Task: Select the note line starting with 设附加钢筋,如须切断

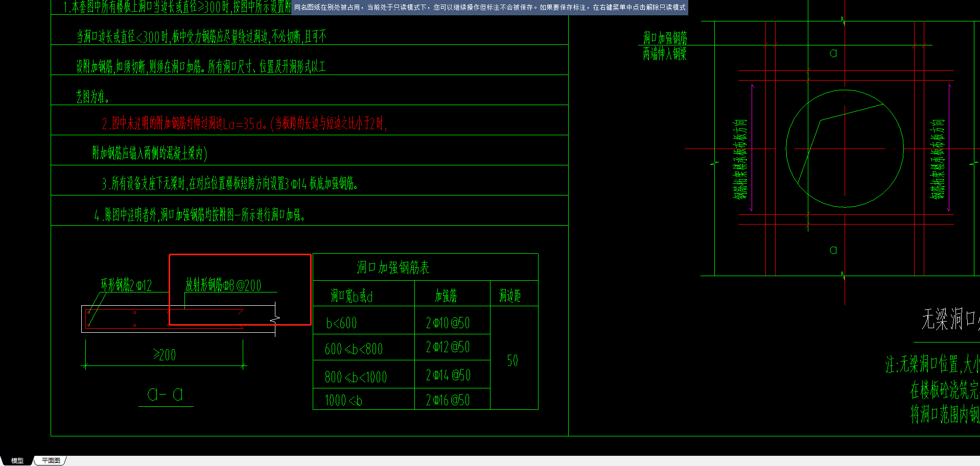Action: tap(201, 66)
